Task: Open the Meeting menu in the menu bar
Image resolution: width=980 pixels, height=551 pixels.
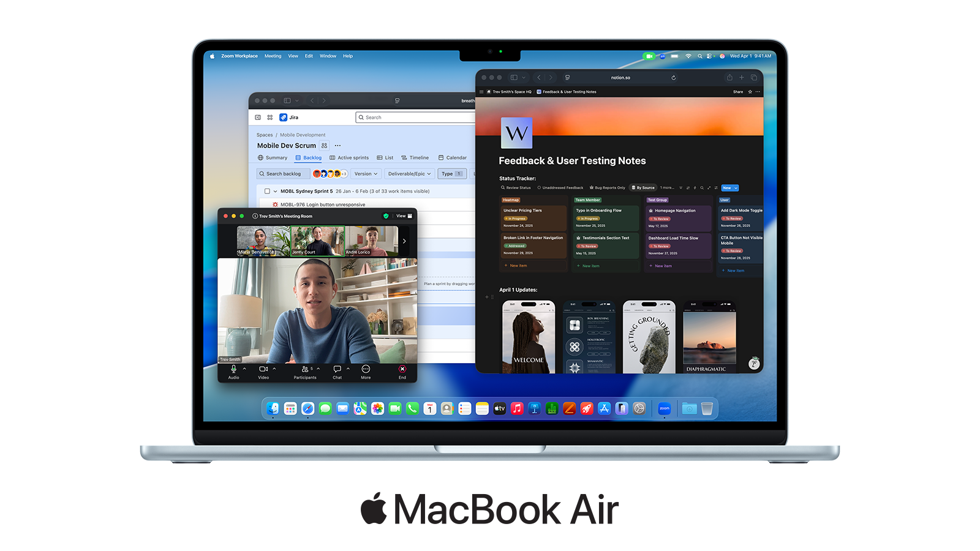Action: 273,56
